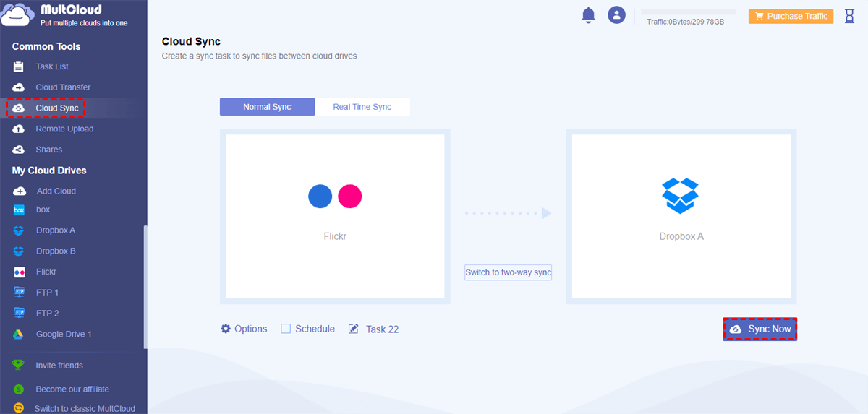Click Switch to classic MultCloud link
The height and width of the screenshot is (414, 868).
pyautogui.click(x=85, y=409)
